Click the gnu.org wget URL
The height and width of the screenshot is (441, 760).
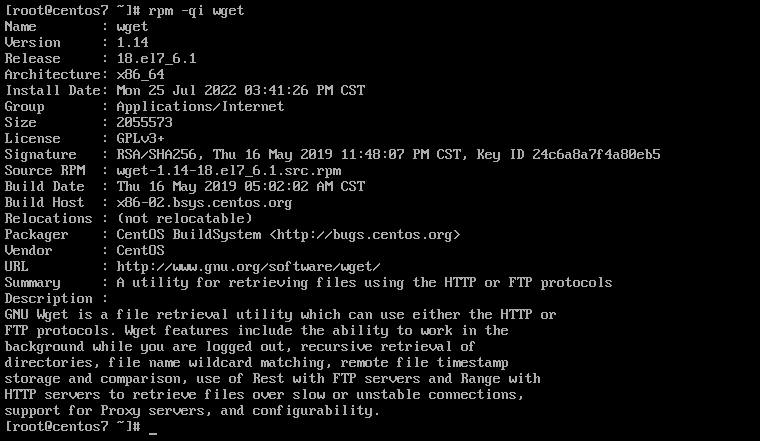(x=248, y=267)
